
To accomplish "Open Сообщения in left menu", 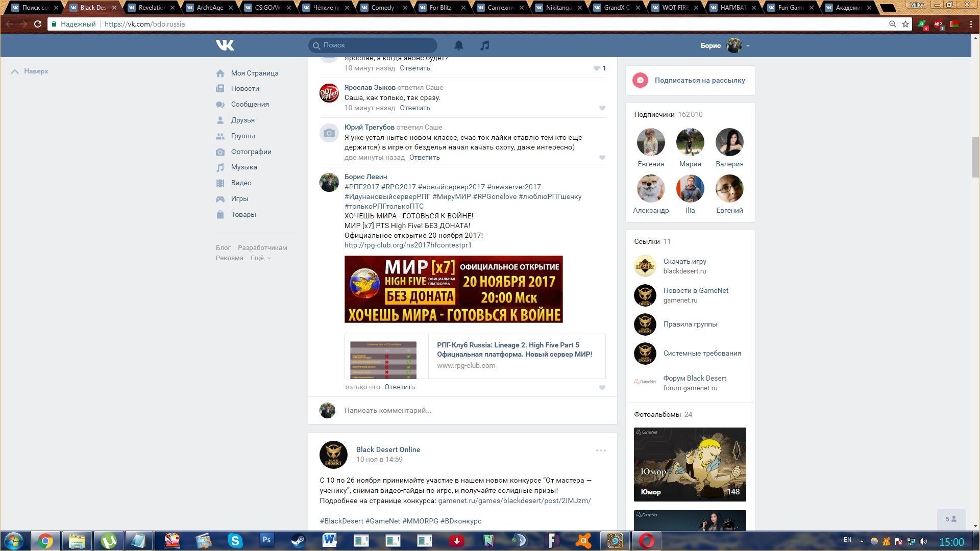I will (250, 104).
